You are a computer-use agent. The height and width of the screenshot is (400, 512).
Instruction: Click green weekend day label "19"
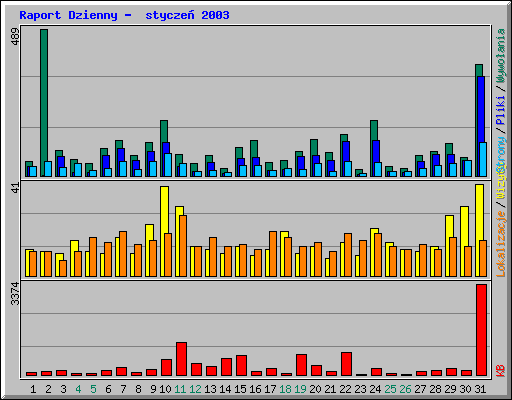coord(300,389)
